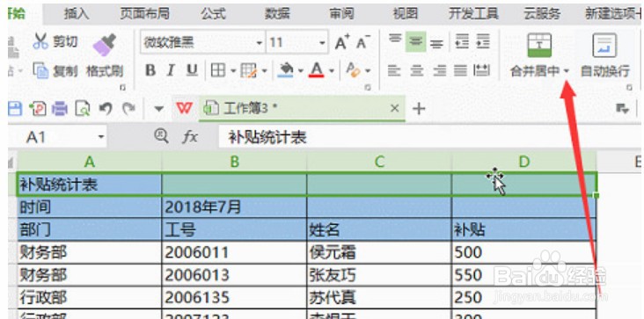The image size is (644, 319).
Task: Click the Name Box showing A1
Action: pyautogui.click(x=57, y=137)
